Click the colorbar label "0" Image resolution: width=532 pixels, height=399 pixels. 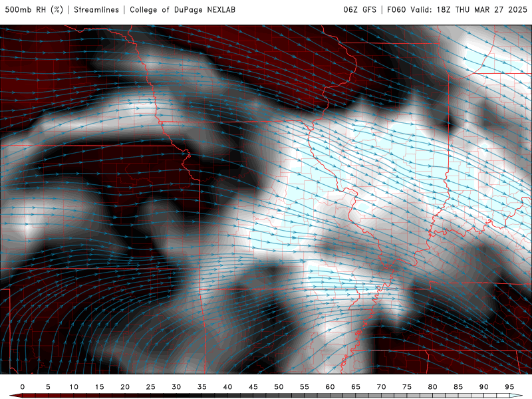click(23, 387)
